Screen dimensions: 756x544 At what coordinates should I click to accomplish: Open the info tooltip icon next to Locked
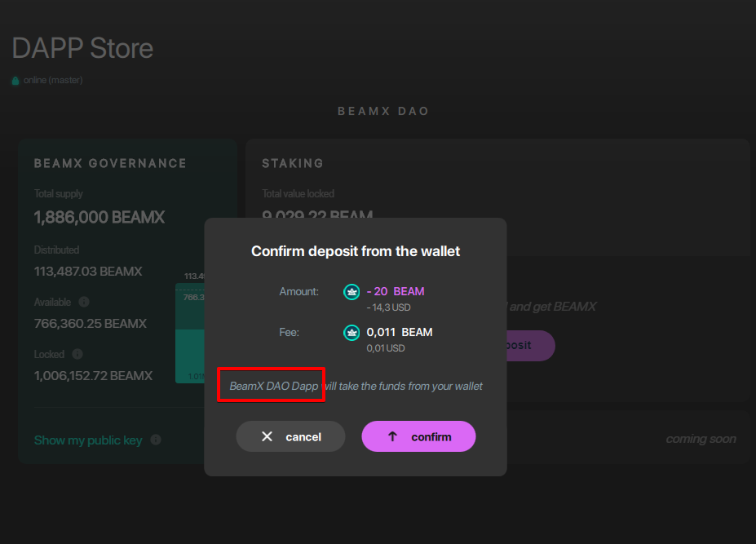click(x=77, y=354)
